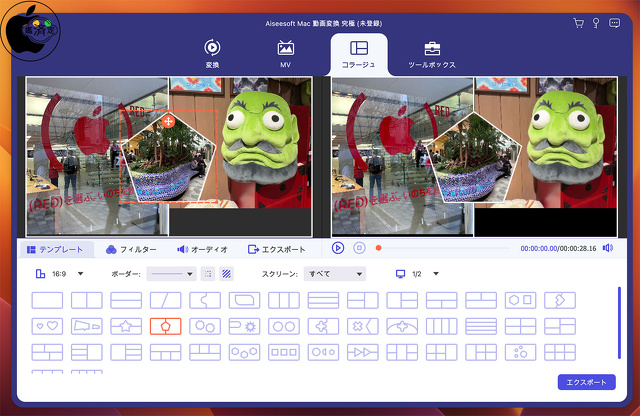The image size is (640, 416).
Task: Choose the star center template
Action: pyautogui.click(x=126, y=326)
